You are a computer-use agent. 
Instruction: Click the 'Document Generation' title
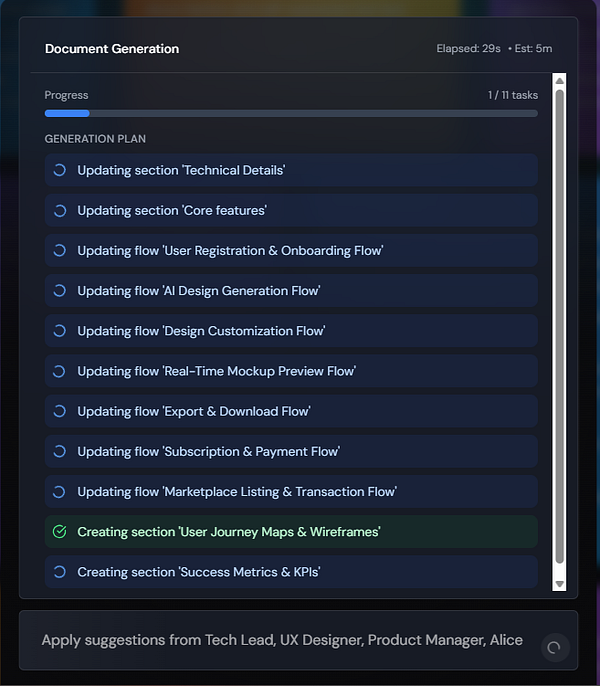pos(112,49)
